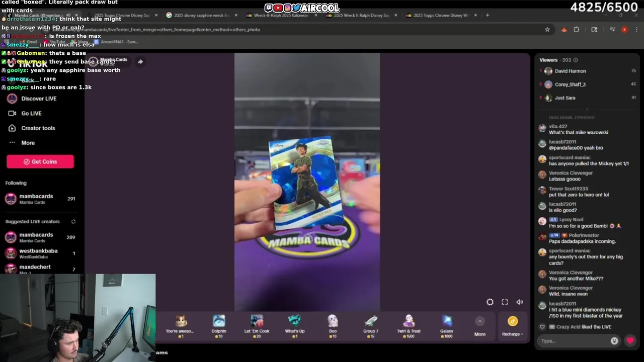Switch to 2025 disney sapphire search tab
Image resolution: width=644 pixels, height=362 pixels.
pyautogui.click(x=202, y=16)
